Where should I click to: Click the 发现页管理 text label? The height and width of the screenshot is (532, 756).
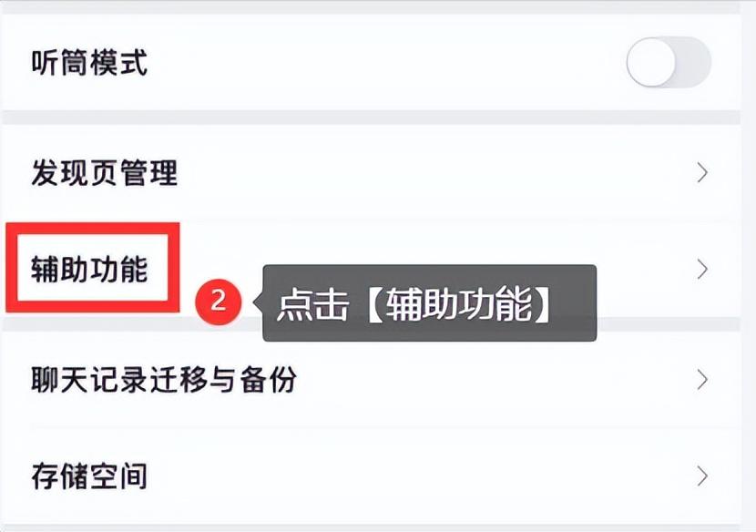tap(103, 172)
